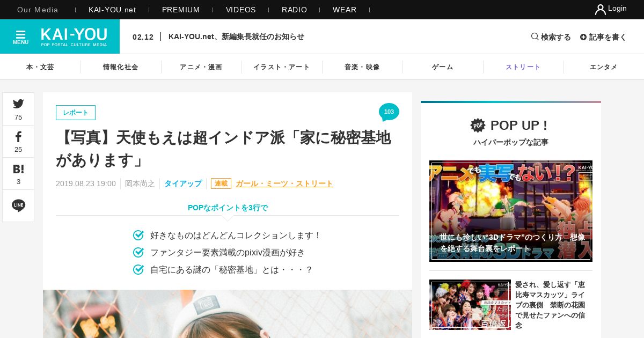Open the VIDEOS top link
This screenshot has width=644, height=338.
tap(241, 10)
